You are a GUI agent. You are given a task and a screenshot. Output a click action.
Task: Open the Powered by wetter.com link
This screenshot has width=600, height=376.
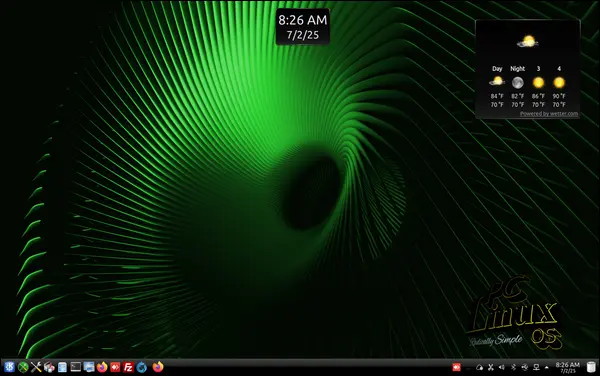549,114
